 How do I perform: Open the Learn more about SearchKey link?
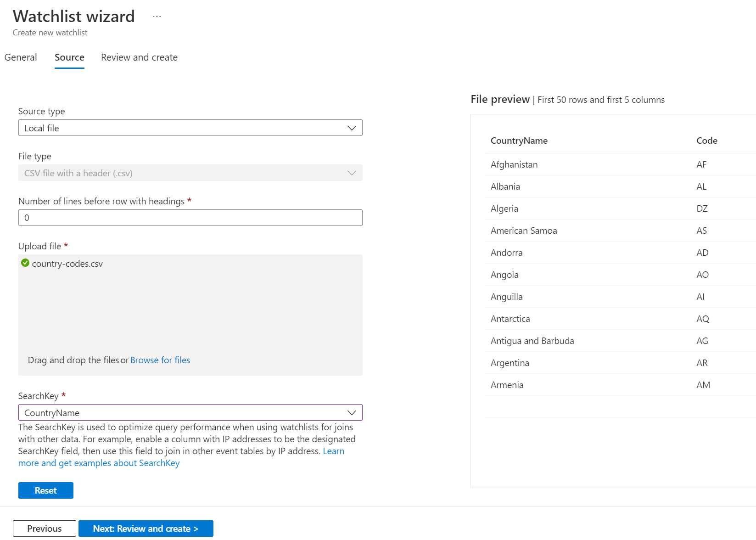pyautogui.click(x=99, y=463)
